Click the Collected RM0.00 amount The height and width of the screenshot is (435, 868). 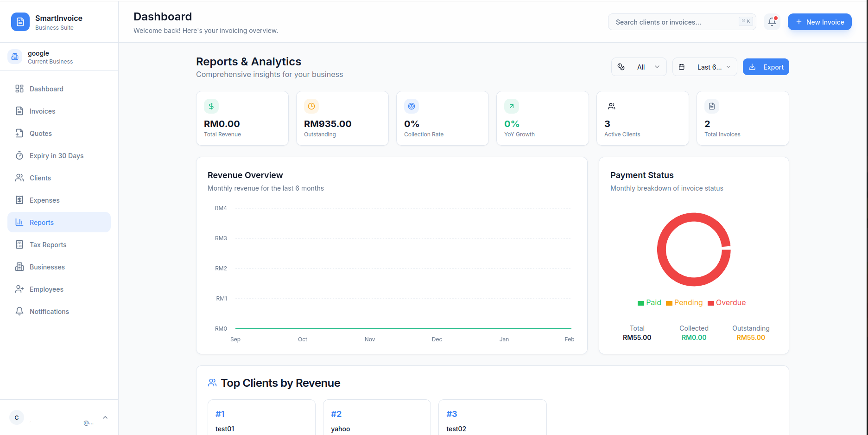[x=694, y=338]
